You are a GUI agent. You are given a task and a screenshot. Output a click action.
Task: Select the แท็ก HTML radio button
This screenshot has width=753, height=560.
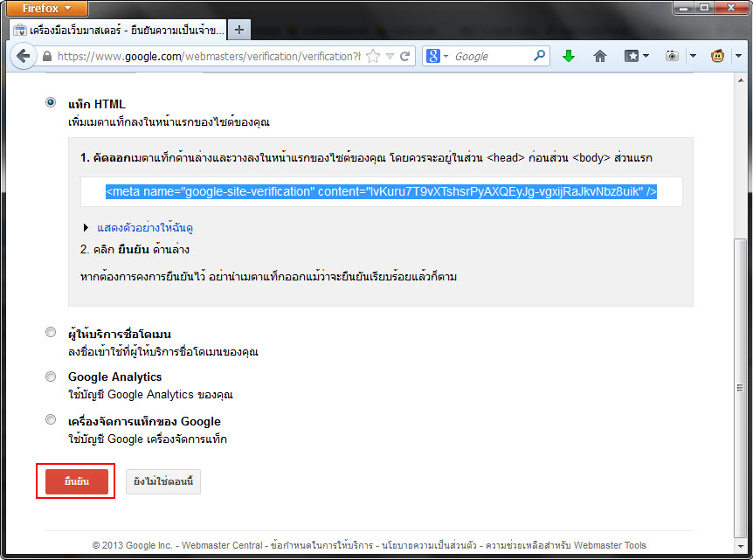51,102
